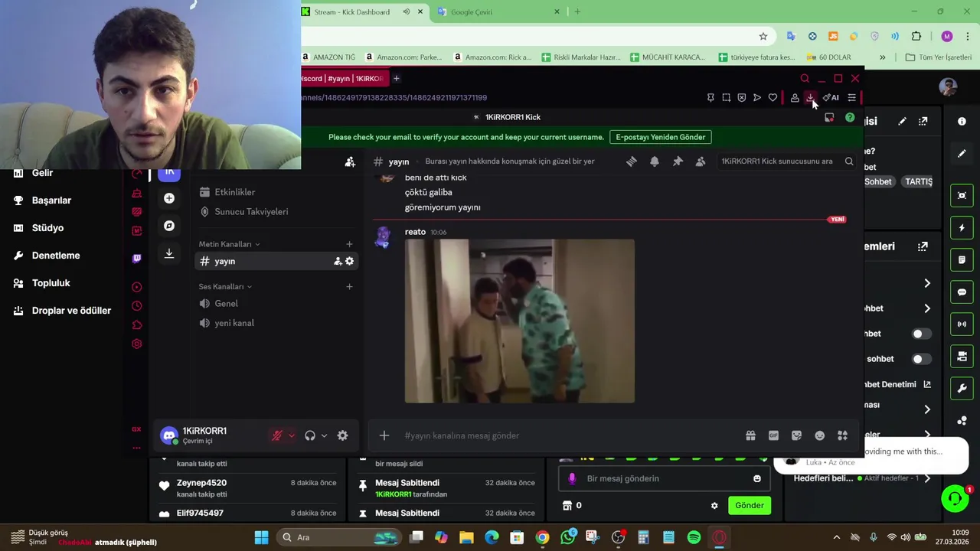980x551 pixels.
Task: Open yayın channel settings gear
Action: 349,262
